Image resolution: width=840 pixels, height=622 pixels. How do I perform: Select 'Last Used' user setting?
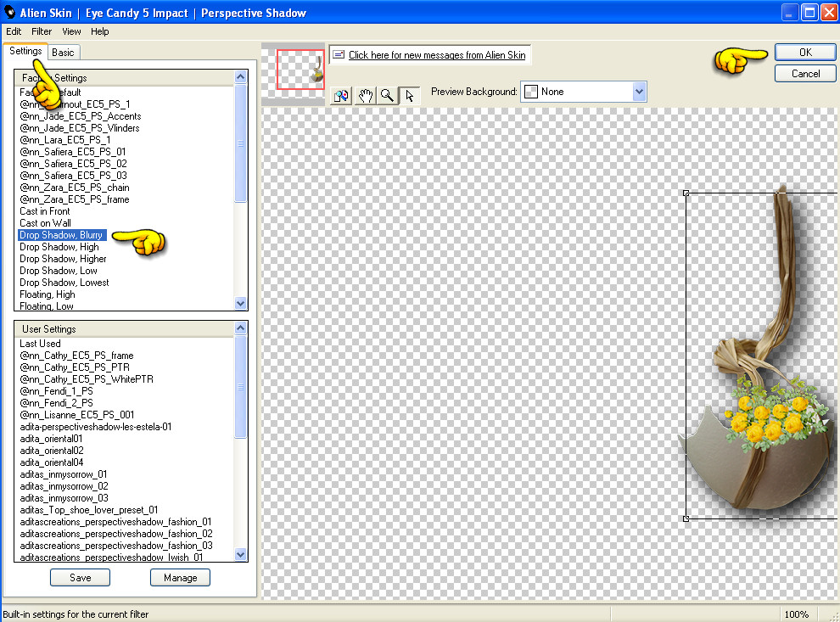40,344
